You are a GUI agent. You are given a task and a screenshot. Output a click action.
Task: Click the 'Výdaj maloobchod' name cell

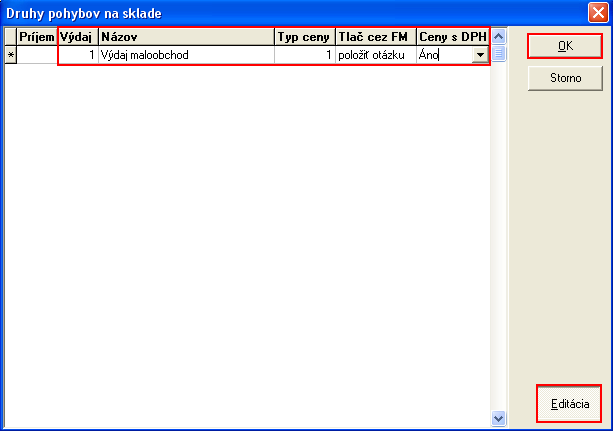tap(186, 55)
